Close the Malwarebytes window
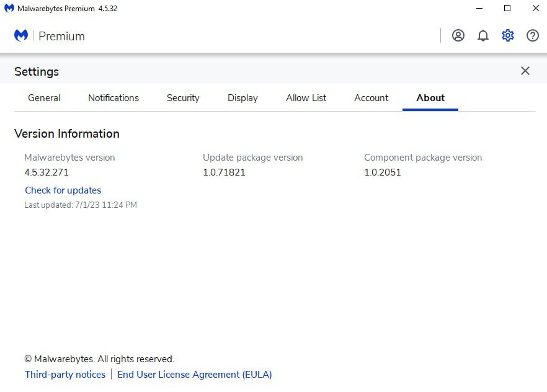The width and height of the screenshot is (547, 392). (535, 8)
